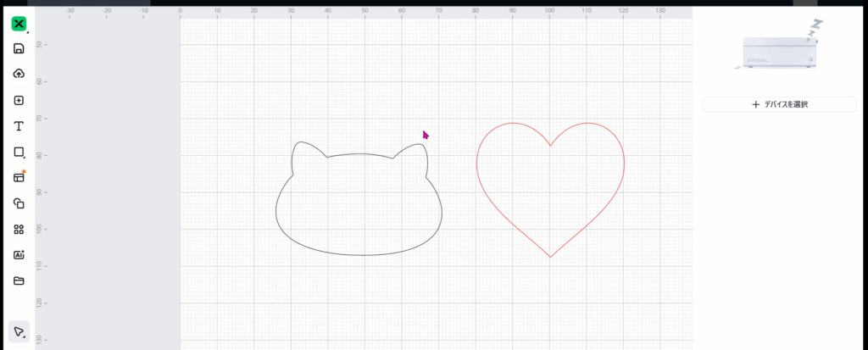The width and height of the screenshot is (868, 350).
Task: Click the Save project icon
Action: pos(19,48)
